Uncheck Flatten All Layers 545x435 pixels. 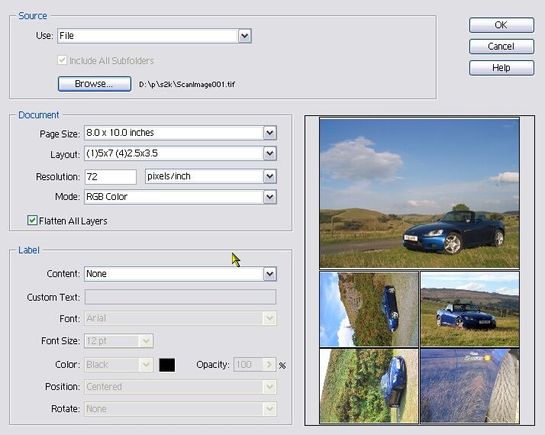coord(32,220)
